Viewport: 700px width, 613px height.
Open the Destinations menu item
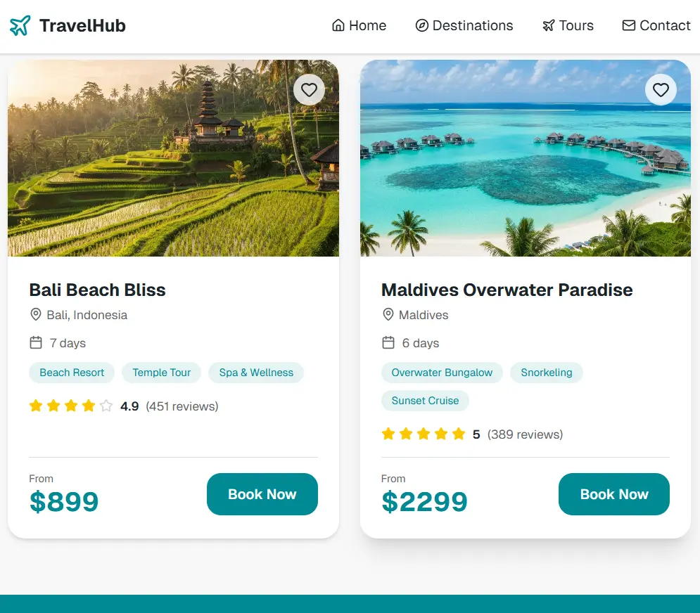tap(472, 26)
